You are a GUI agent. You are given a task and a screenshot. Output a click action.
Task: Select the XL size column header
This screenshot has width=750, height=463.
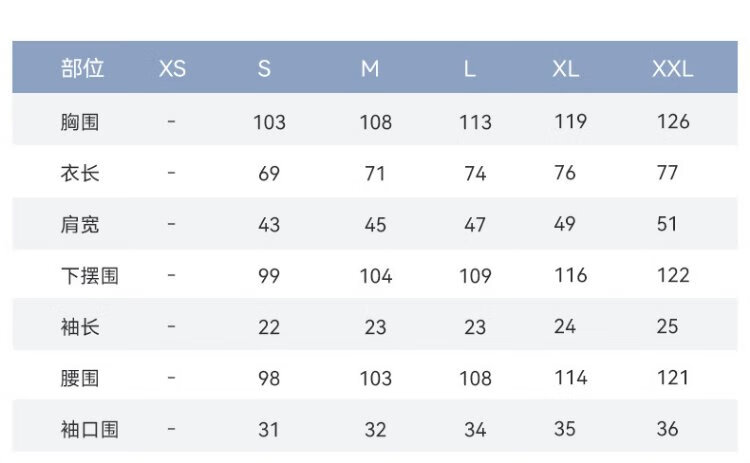(565, 69)
